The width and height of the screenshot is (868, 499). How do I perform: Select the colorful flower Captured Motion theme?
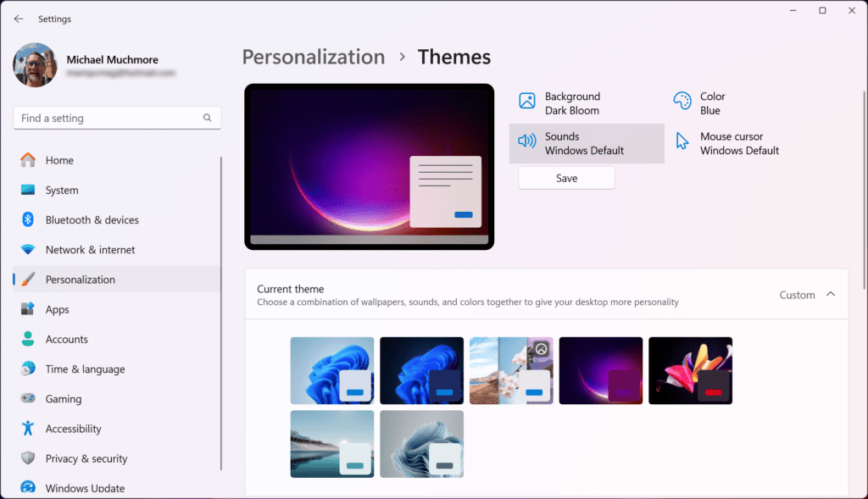(690, 371)
